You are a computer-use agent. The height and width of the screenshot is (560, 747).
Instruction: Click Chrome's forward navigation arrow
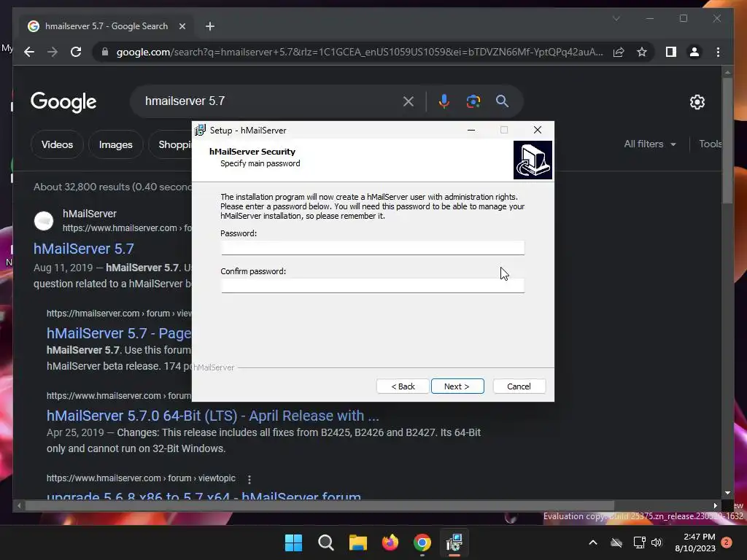point(53,52)
